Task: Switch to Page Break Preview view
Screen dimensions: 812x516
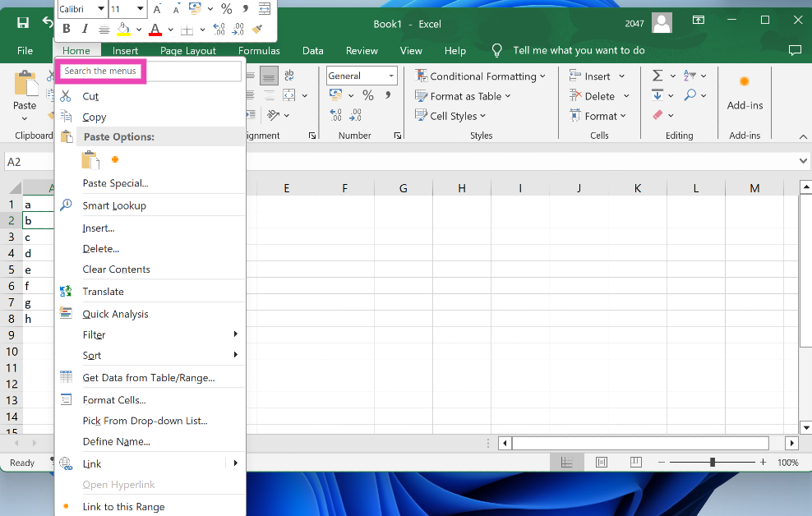Action: [x=636, y=463]
